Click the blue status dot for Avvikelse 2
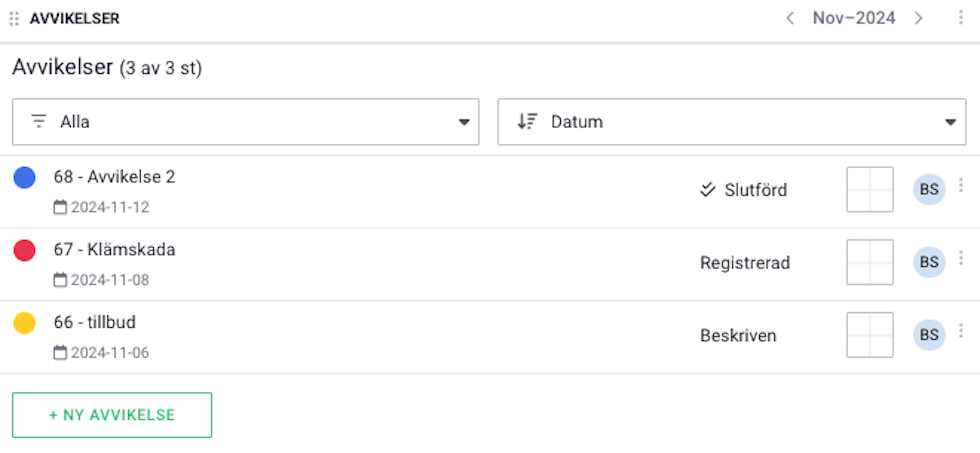The width and height of the screenshot is (980, 453). pyautogui.click(x=24, y=177)
